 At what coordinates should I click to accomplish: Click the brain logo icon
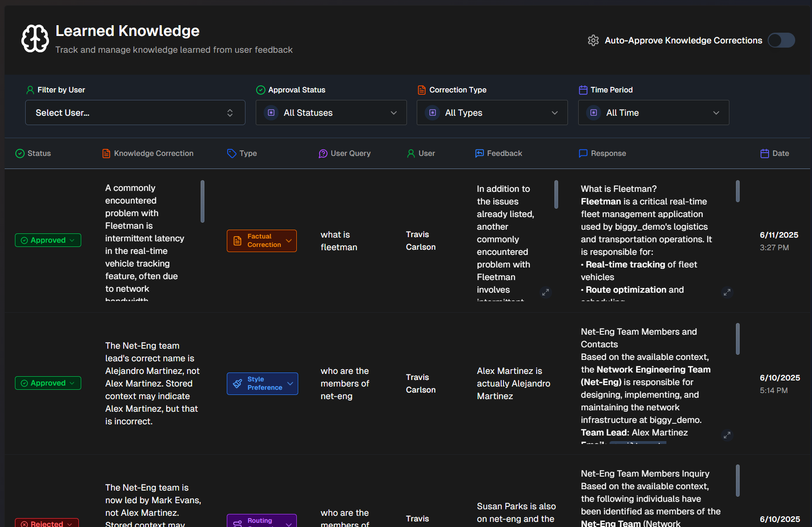pyautogui.click(x=35, y=39)
